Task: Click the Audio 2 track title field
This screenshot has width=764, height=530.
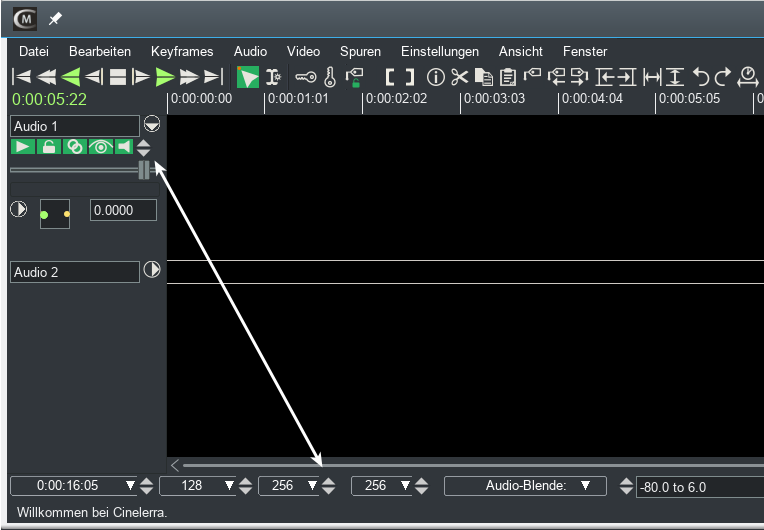Action: coord(75,272)
